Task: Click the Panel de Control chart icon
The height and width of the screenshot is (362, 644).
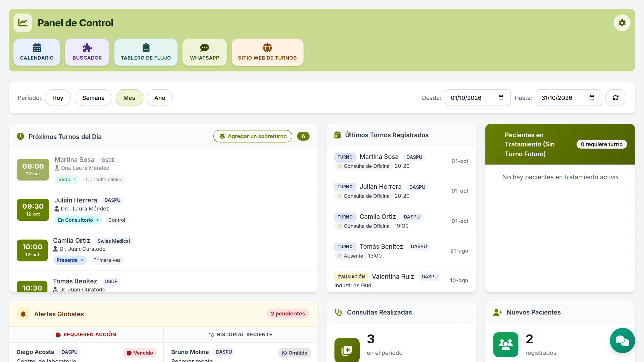Action: pos(23,23)
